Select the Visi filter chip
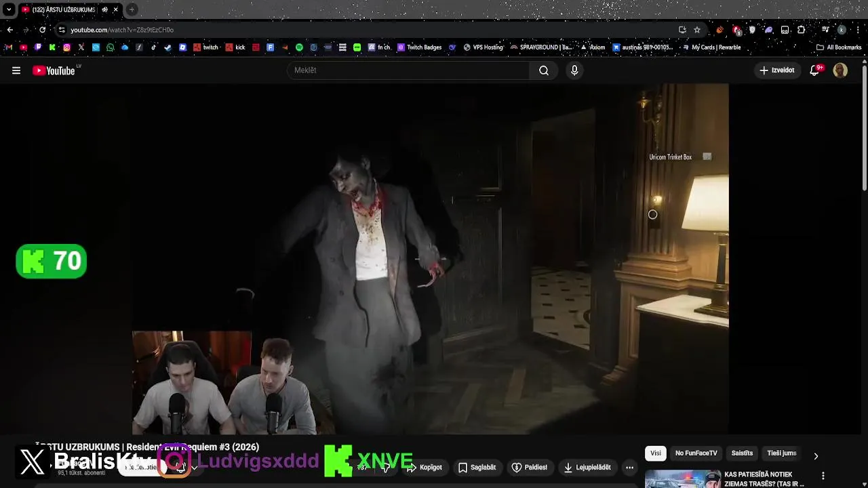The height and width of the screenshot is (488, 868). pos(656,453)
